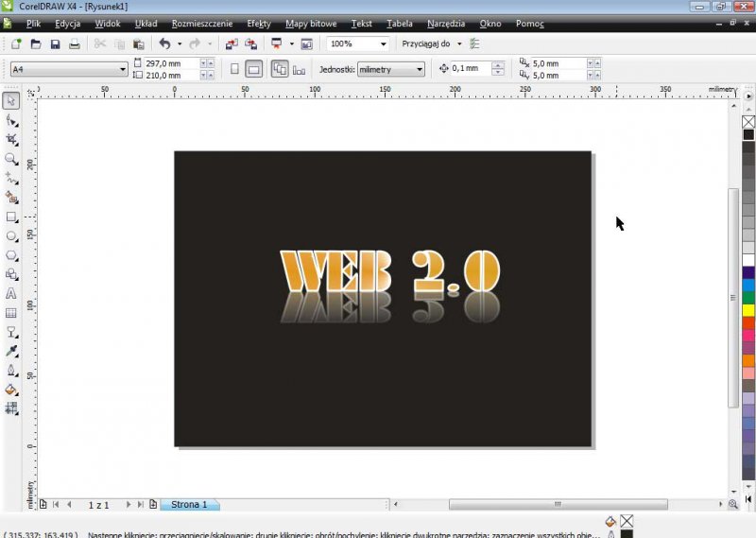Select the Table tool
This screenshot has height=538, width=756.
[11, 312]
